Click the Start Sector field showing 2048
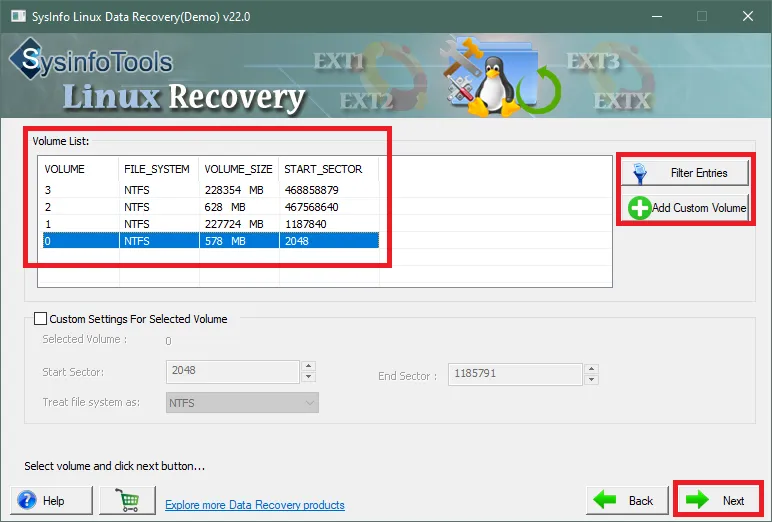 (x=233, y=371)
